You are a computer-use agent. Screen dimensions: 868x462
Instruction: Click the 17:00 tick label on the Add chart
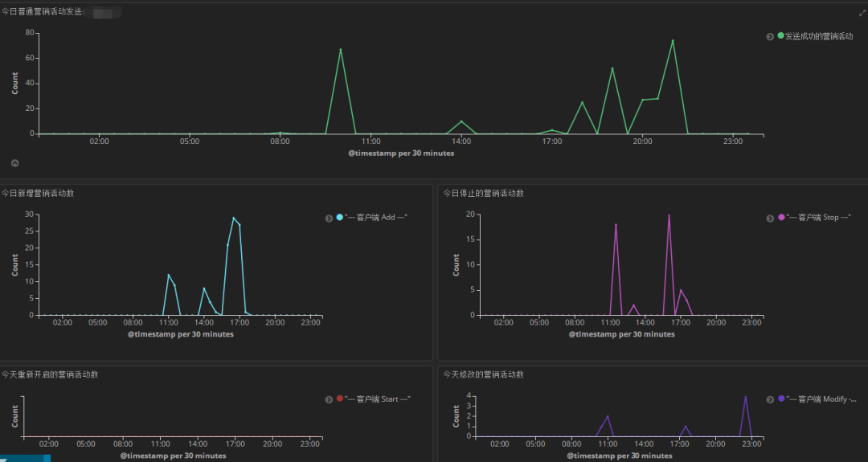(x=240, y=322)
